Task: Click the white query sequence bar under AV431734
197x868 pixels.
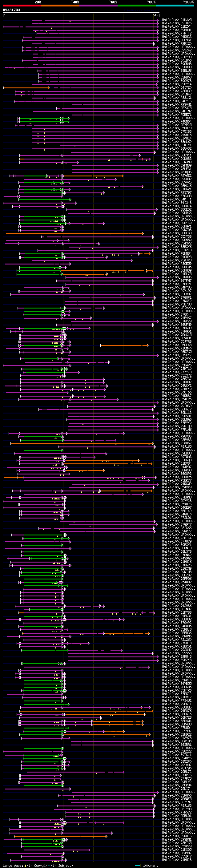Action: coord(81,13)
